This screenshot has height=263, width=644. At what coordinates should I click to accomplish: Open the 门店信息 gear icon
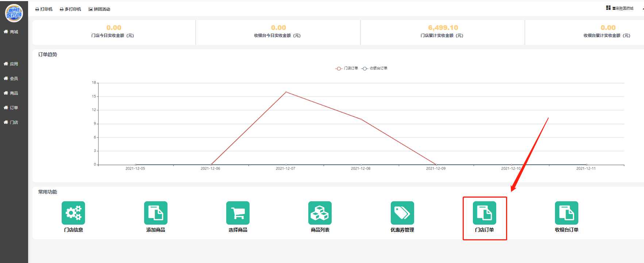click(x=73, y=213)
